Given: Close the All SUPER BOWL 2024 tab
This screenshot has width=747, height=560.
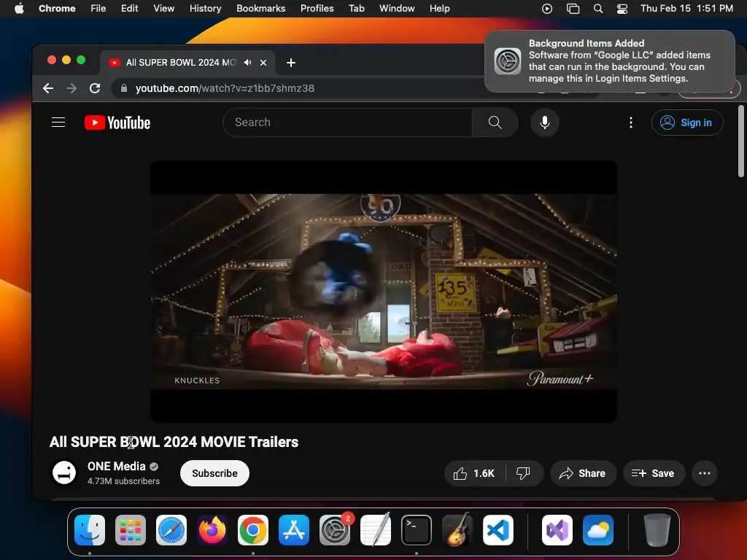Looking at the screenshot, I should point(263,63).
